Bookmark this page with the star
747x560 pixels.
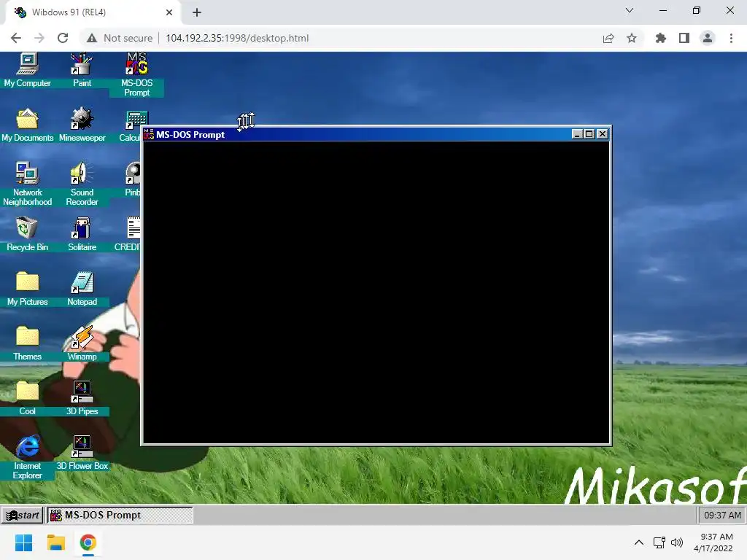click(632, 38)
